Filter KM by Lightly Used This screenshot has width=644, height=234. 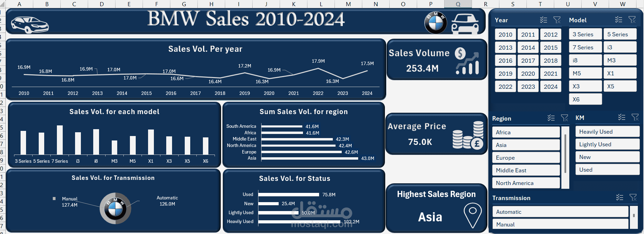[607, 144]
